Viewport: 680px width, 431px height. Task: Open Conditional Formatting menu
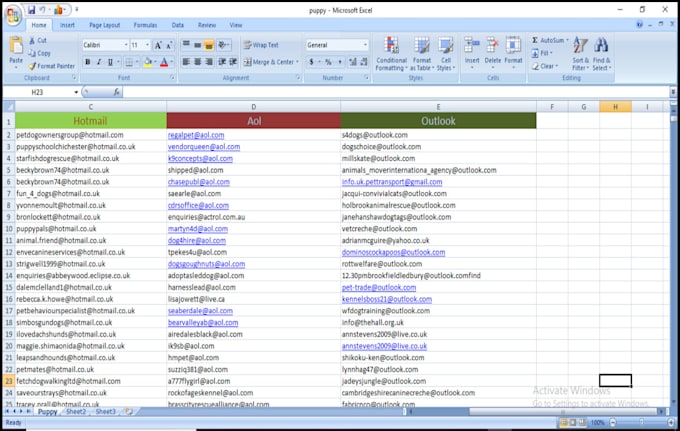tap(391, 54)
